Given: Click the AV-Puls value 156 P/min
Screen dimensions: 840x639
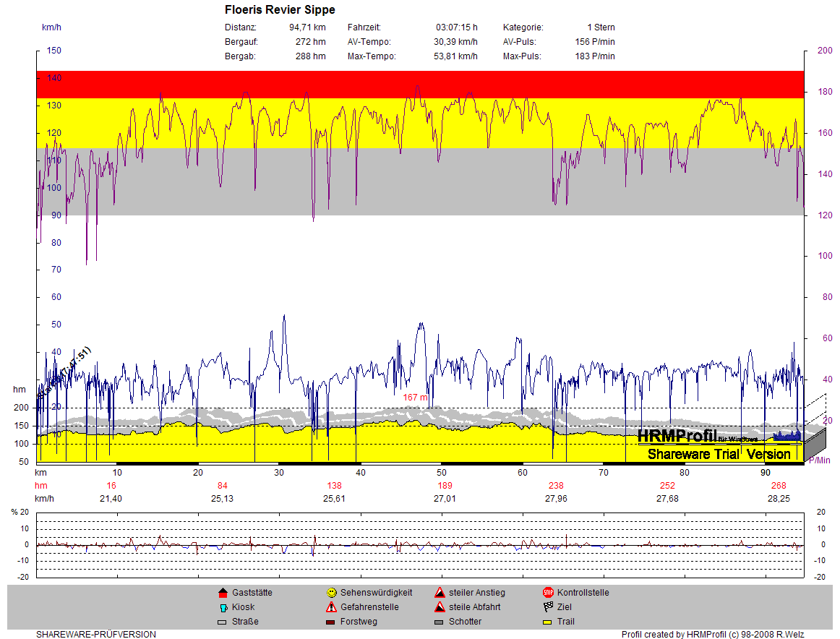Looking at the screenshot, I should [596, 42].
